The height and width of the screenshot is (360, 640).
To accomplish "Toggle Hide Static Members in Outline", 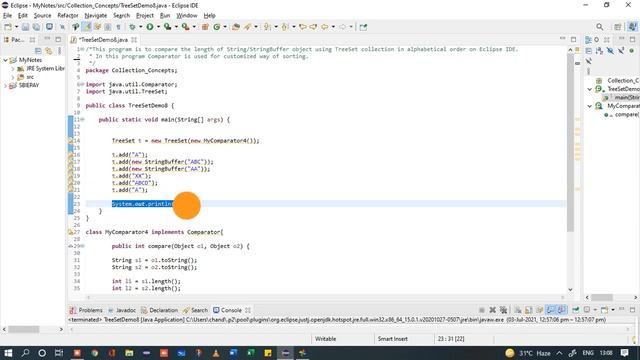I will click(x=620, y=51).
